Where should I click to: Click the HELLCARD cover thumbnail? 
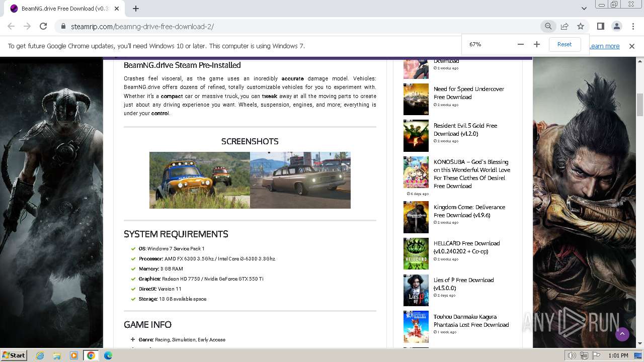coord(416,254)
